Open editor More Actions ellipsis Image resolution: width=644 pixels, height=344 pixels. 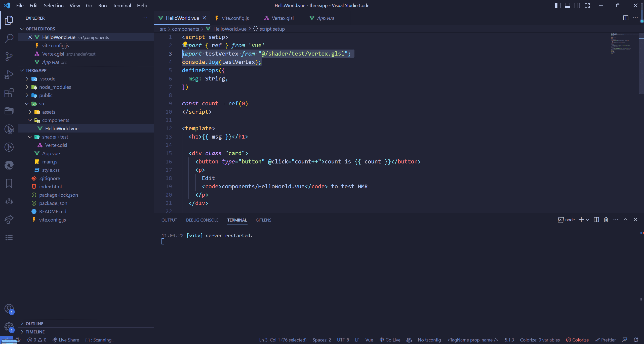(635, 18)
